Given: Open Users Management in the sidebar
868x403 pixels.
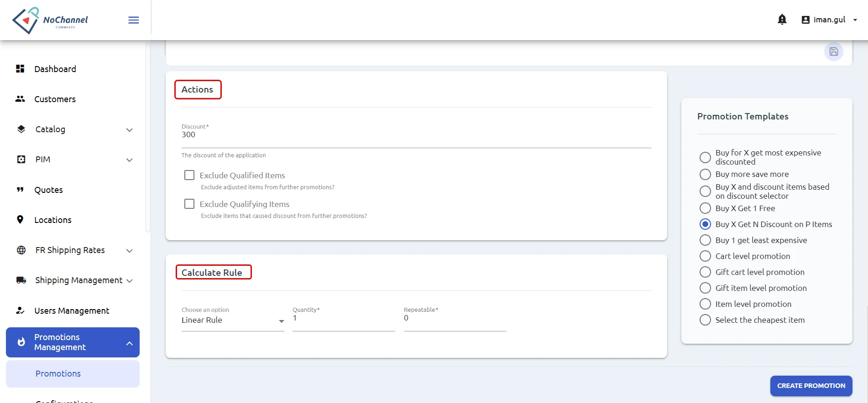Looking at the screenshot, I should coord(72,310).
